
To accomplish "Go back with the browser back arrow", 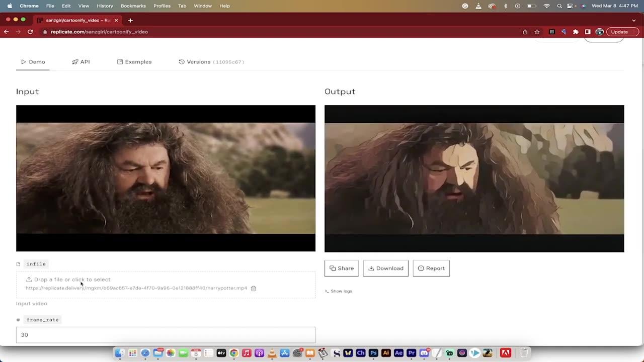I will coord(6,32).
